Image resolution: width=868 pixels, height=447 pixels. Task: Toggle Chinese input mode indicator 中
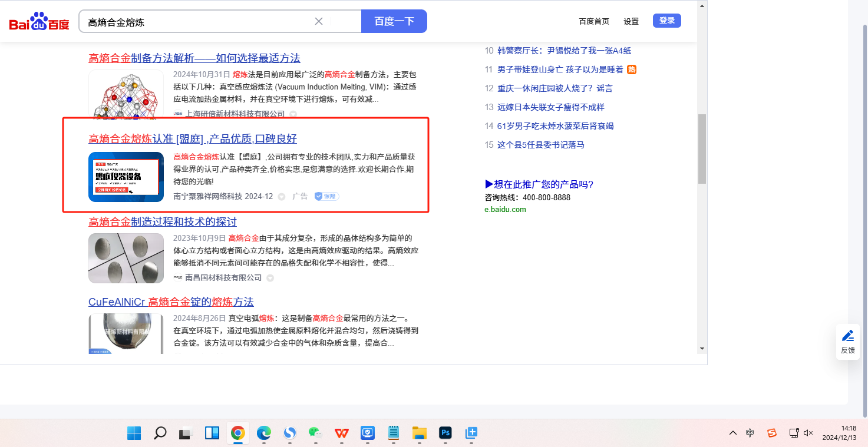click(750, 433)
